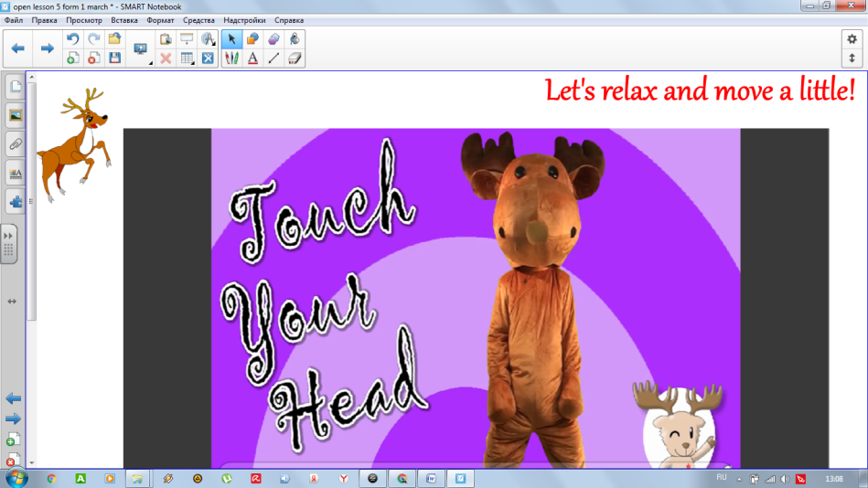Go to previous page using toolbar back arrow
868x488 pixels.
point(18,48)
